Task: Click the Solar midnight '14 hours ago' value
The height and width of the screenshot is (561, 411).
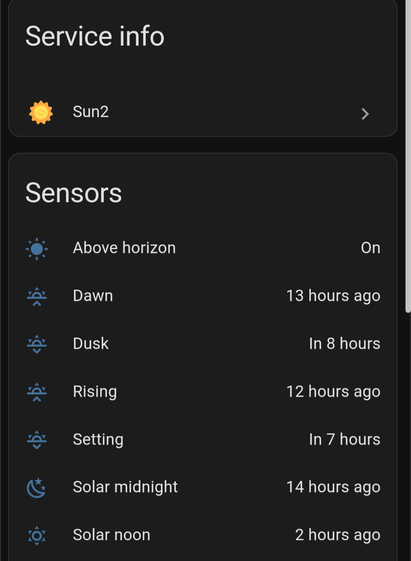Action: point(333,487)
